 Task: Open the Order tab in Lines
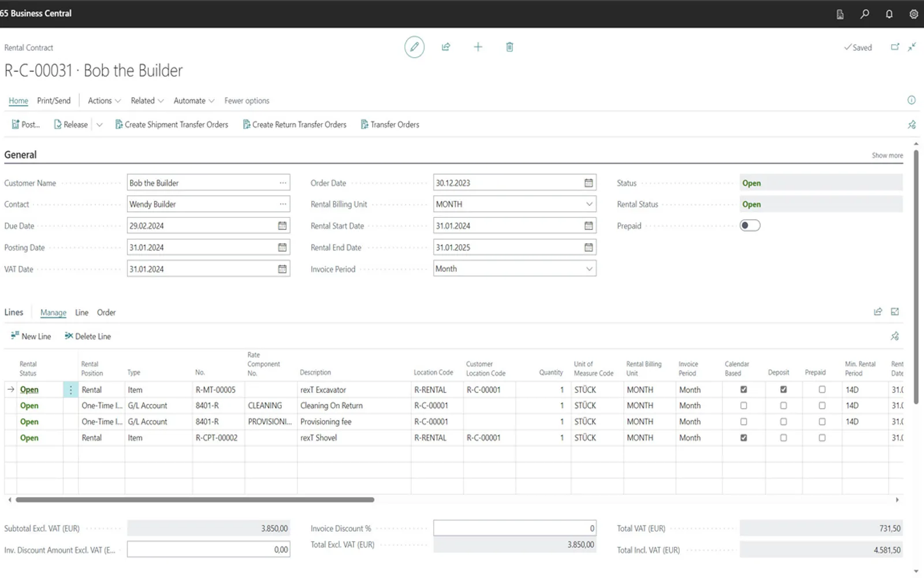point(106,313)
